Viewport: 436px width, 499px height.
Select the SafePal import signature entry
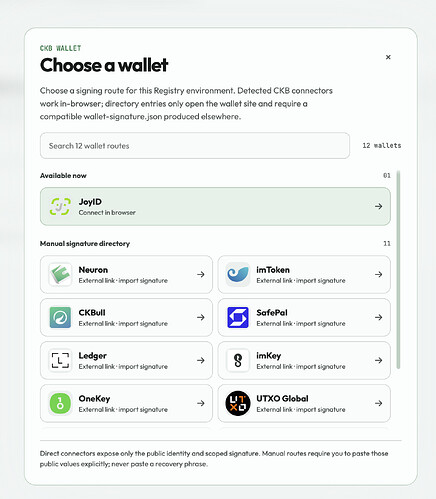point(304,317)
